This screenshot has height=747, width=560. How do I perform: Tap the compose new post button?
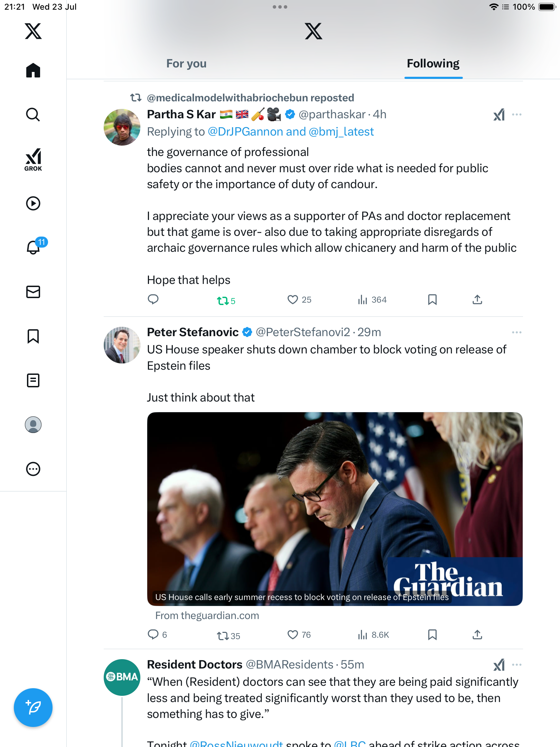click(x=33, y=708)
